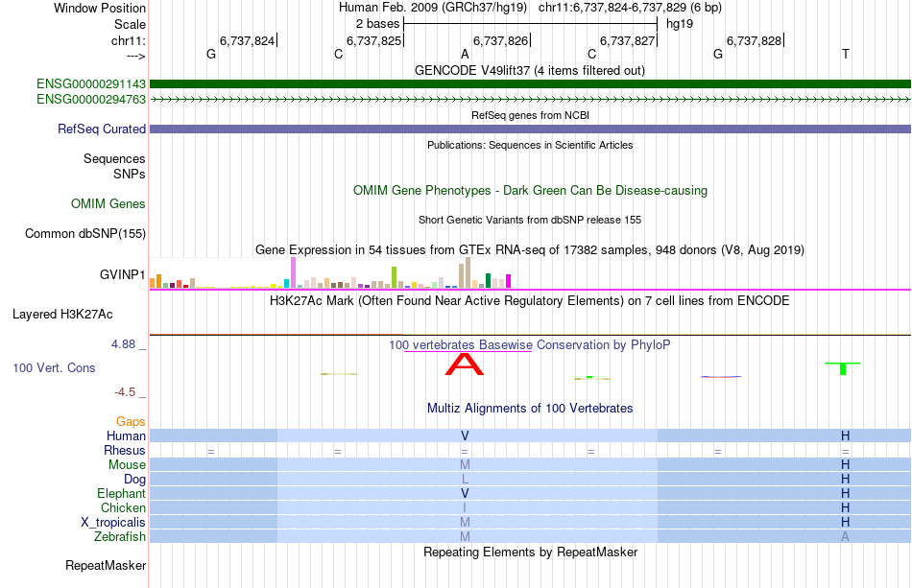Click the OMIM Genes track label
This screenshot has width=912, height=588.
pyautogui.click(x=108, y=204)
